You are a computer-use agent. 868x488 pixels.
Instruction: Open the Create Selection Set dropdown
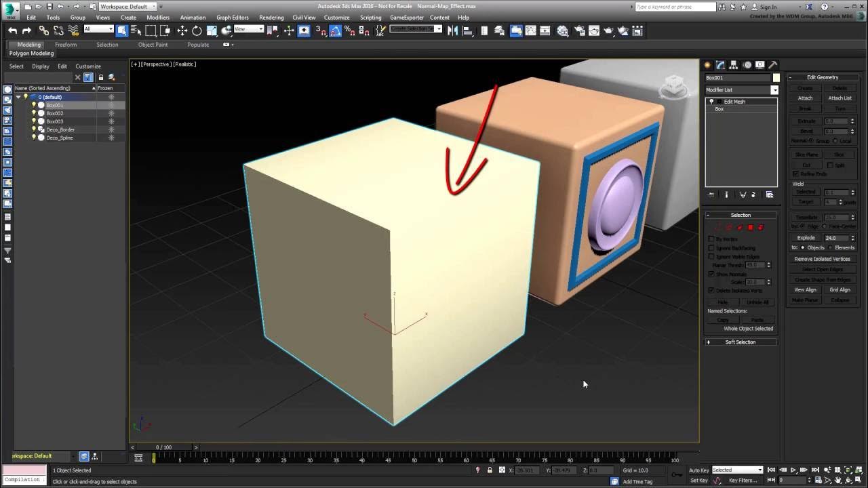click(x=416, y=29)
